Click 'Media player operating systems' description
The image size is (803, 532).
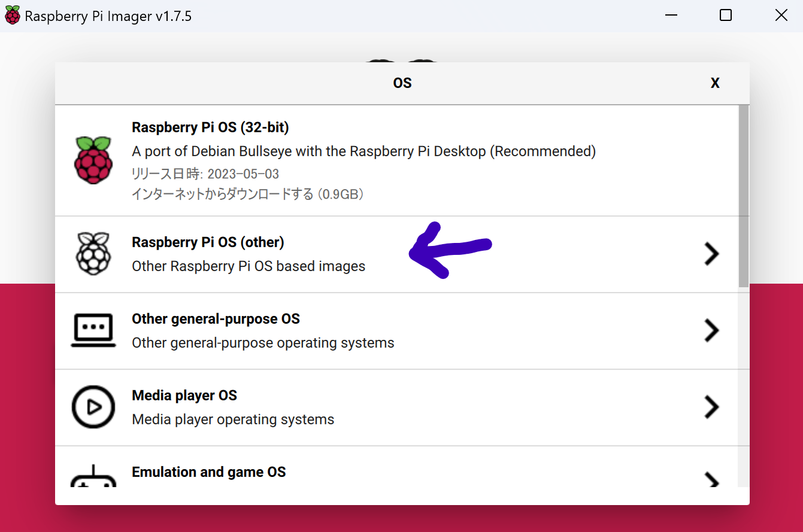pyautogui.click(x=233, y=419)
